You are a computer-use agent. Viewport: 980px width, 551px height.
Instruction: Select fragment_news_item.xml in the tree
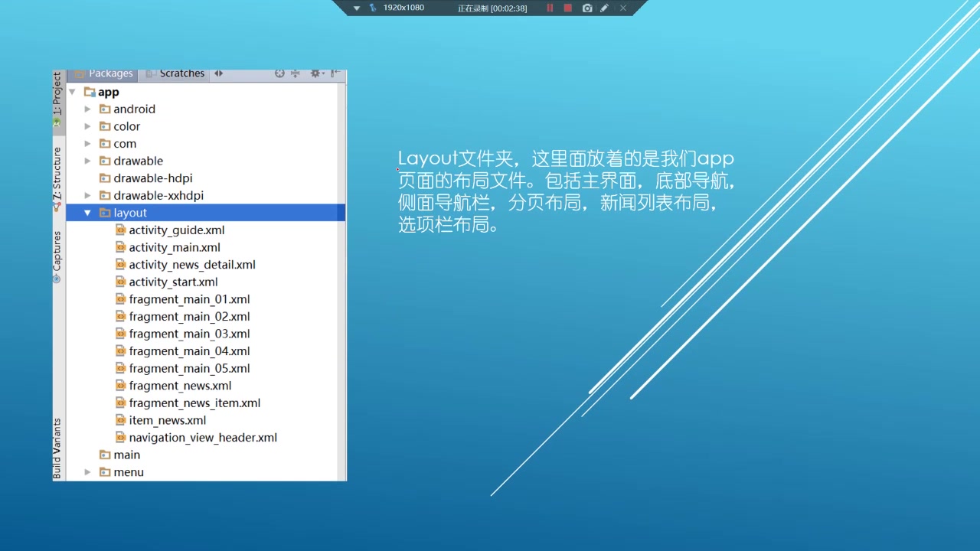[188, 403]
